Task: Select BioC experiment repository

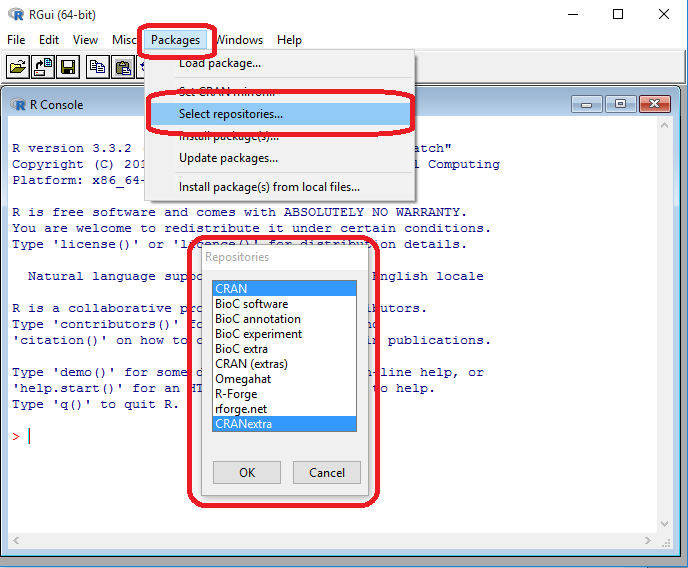Action: tap(284, 334)
